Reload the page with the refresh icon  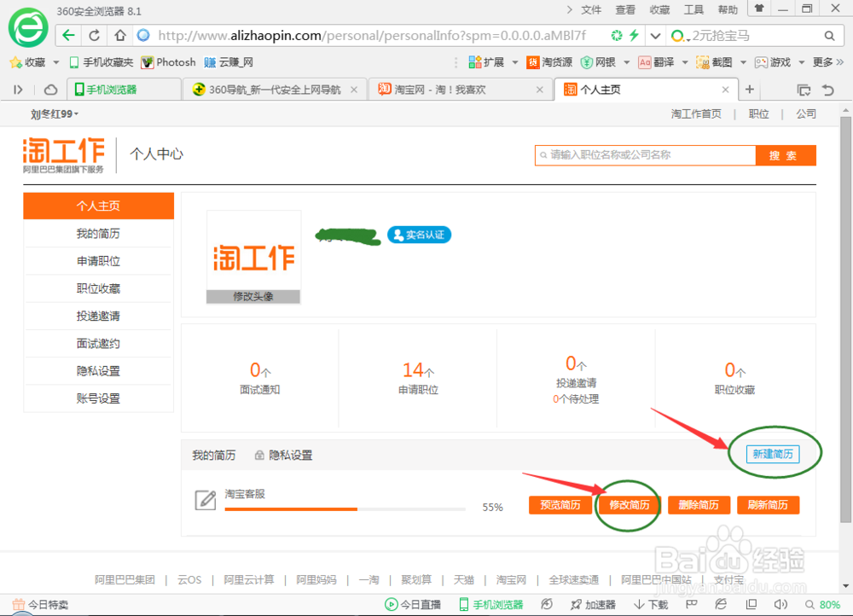94,35
